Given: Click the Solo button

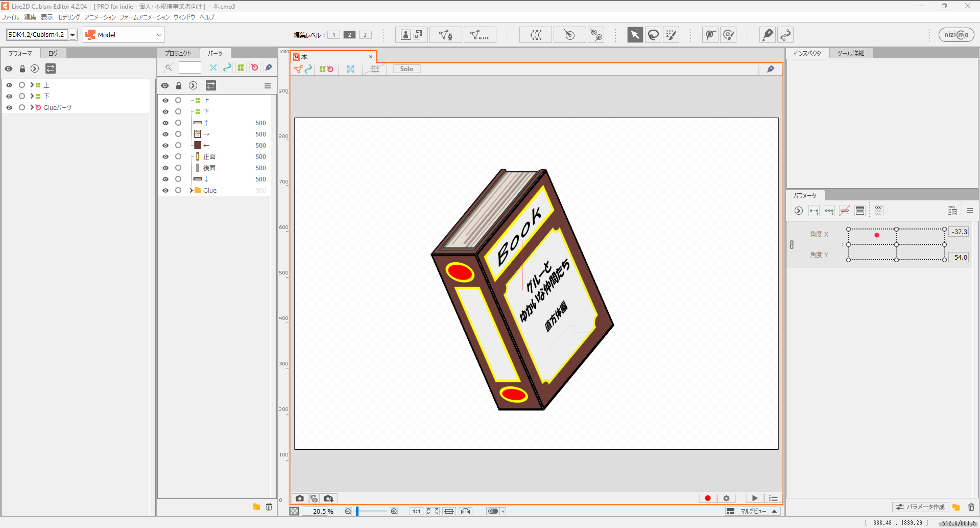Looking at the screenshot, I should [x=407, y=69].
